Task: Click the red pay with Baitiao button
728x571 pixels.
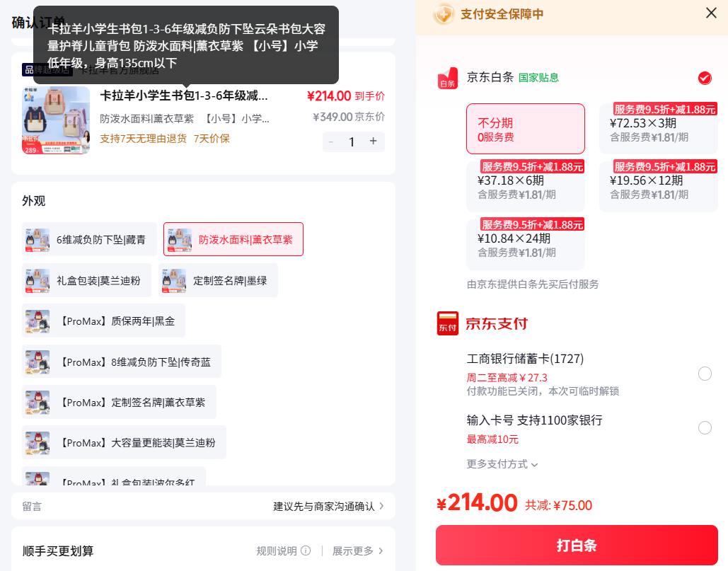Action: [577, 545]
